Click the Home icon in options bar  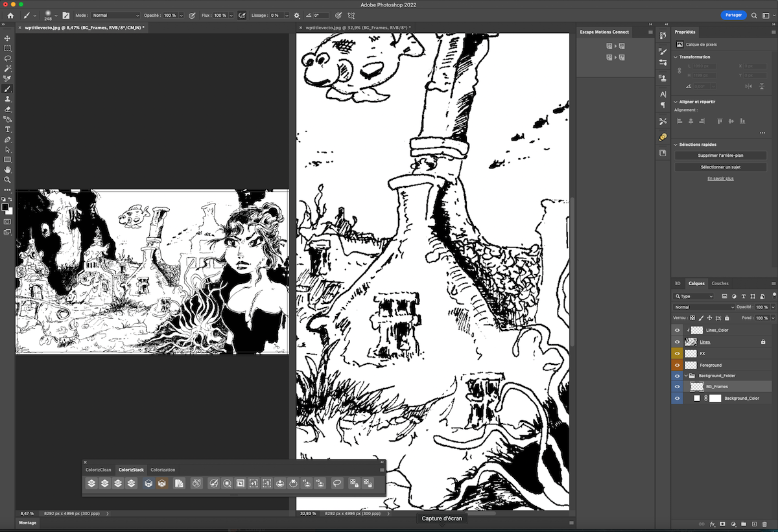tap(10, 15)
